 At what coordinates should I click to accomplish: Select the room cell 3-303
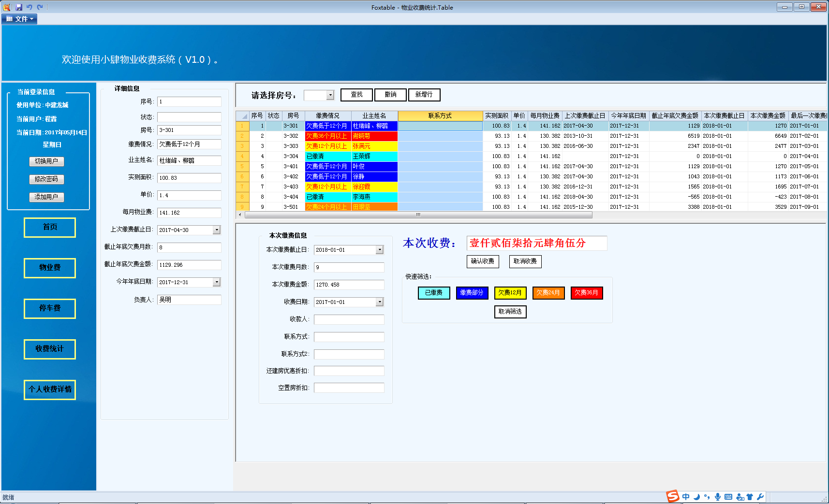pos(294,146)
